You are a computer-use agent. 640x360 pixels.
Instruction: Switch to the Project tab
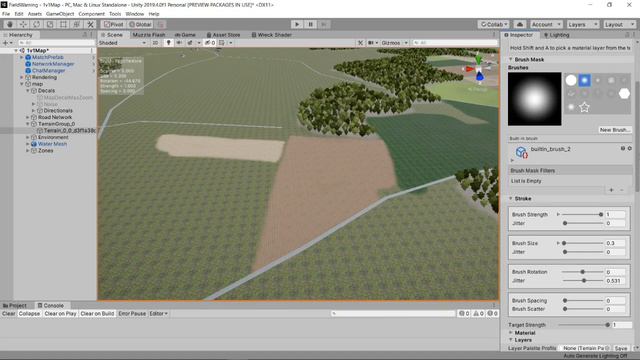pyautogui.click(x=15, y=305)
